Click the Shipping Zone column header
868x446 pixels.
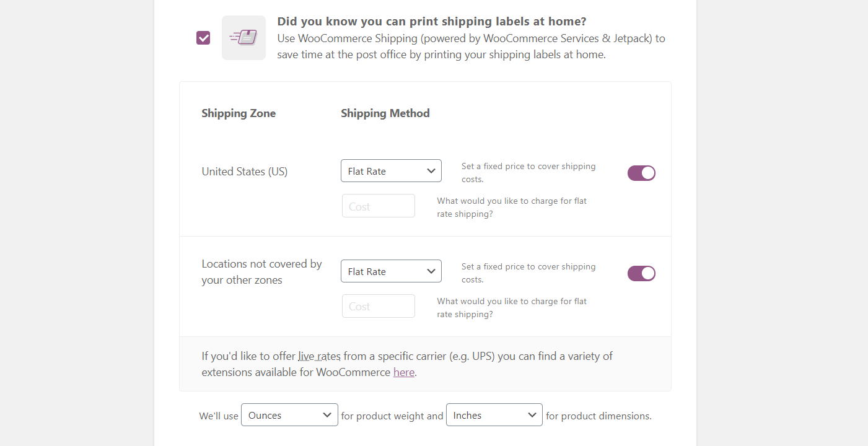point(239,113)
